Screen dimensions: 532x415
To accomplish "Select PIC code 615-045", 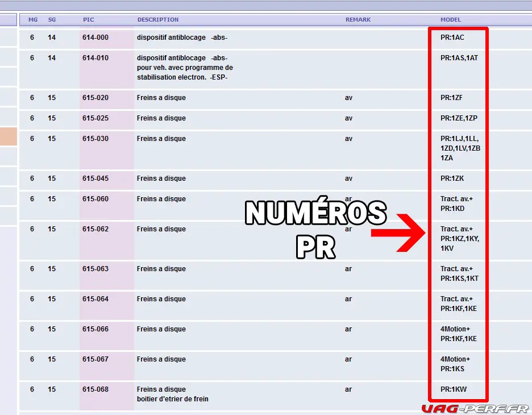I will pyautogui.click(x=95, y=179).
